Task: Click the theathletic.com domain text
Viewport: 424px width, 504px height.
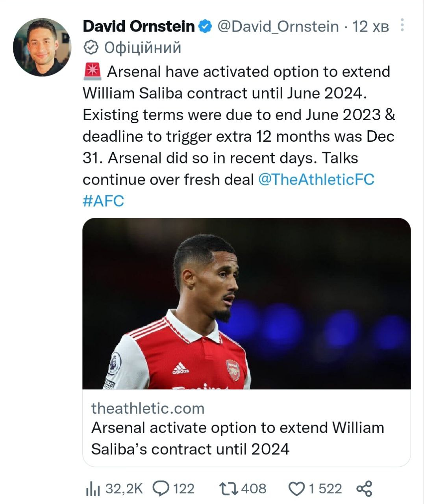Action: pyautogui.click(x=148, y=408)
